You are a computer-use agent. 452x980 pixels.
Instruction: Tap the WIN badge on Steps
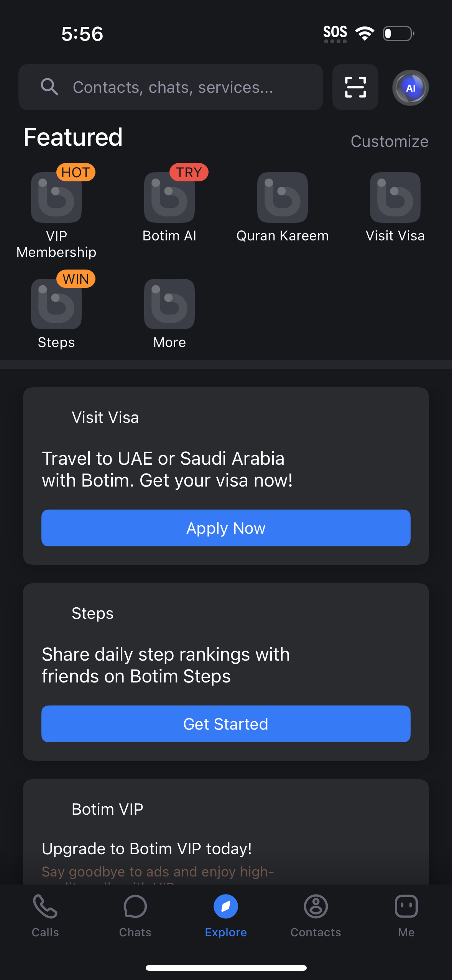point(75,279)
